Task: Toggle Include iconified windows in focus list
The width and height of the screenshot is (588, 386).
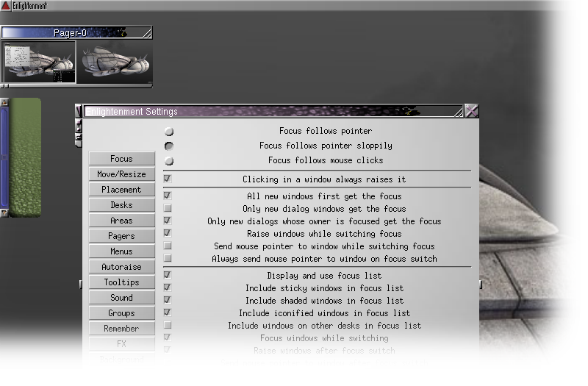Action: tap(168, 312)
